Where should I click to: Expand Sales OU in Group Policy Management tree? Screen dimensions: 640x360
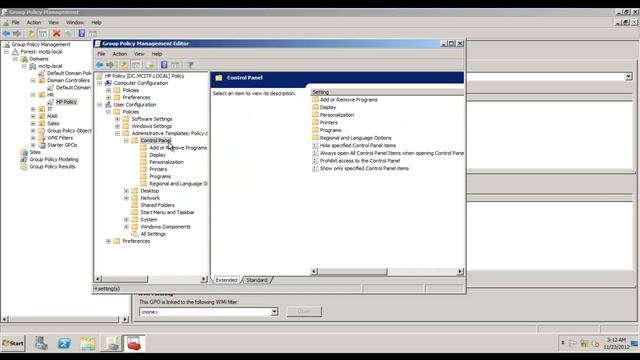click(33, 123)
